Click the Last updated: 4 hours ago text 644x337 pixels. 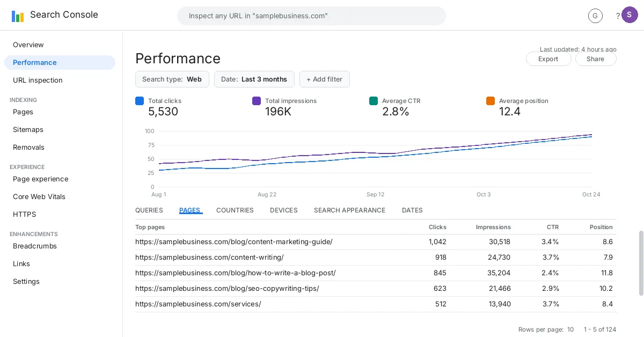pyautogui.click(x=578, y=49)
